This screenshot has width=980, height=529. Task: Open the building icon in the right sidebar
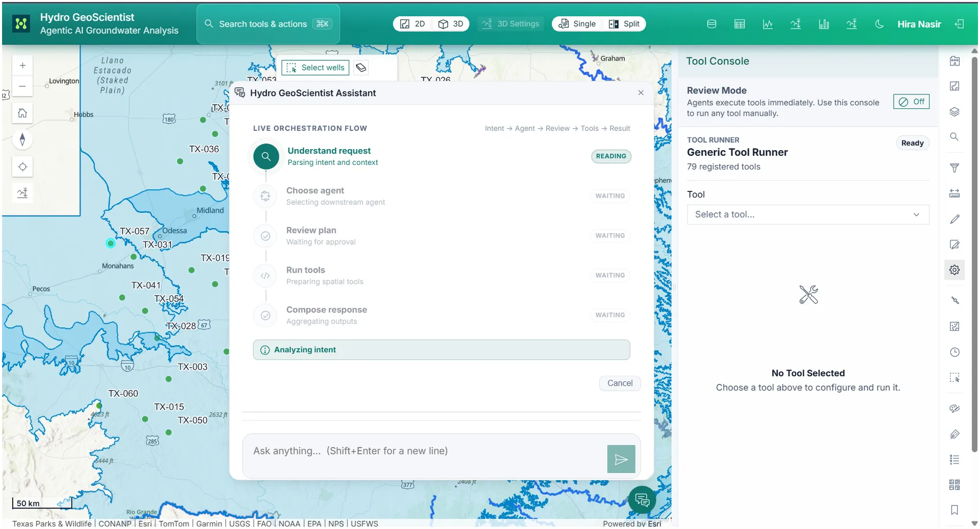click(x=954, y=61)
